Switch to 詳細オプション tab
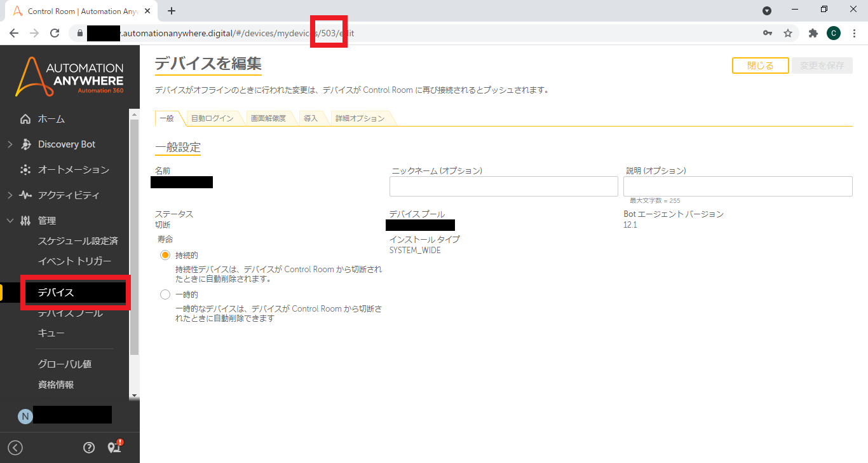 [360, 118]
